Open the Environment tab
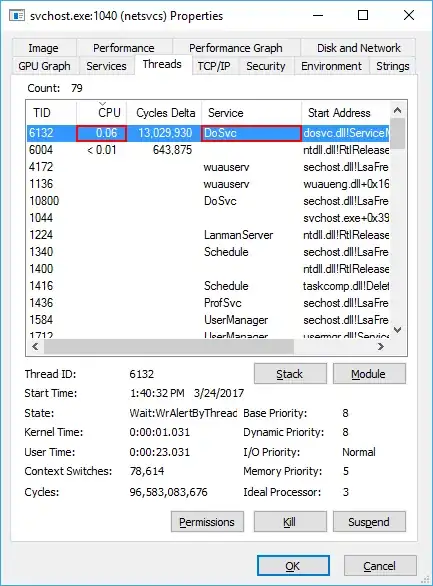Image resolution: width=433 pixels, height=586 pixels. 331,66
